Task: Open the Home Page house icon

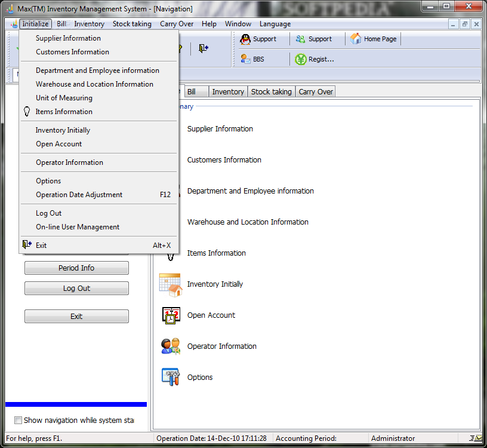Action: [356, 39]
